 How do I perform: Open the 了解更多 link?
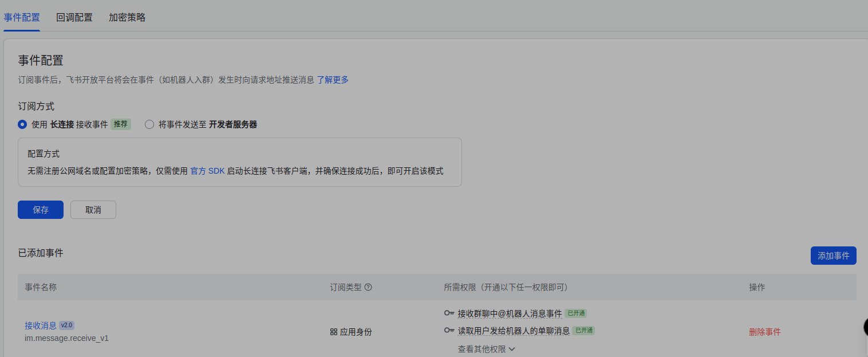(333, 80)
